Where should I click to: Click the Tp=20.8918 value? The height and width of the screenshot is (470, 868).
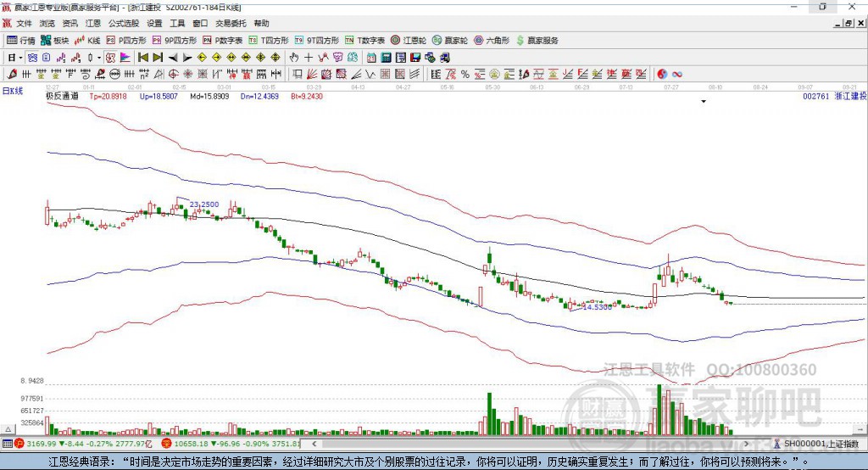click(x=108, y=97)
